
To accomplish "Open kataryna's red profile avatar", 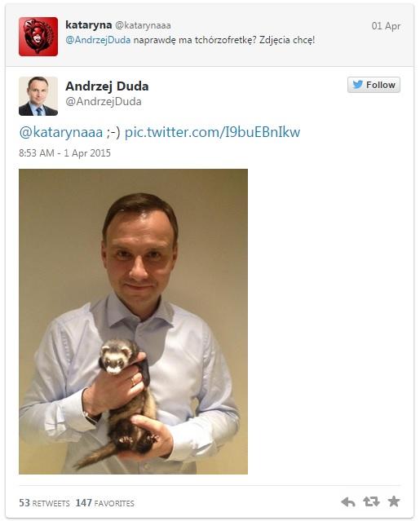I will pyautogui.click(x=38, y=37).
